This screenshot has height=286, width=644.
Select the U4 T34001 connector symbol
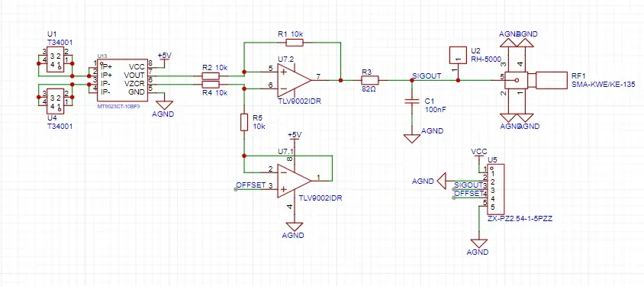56,101
